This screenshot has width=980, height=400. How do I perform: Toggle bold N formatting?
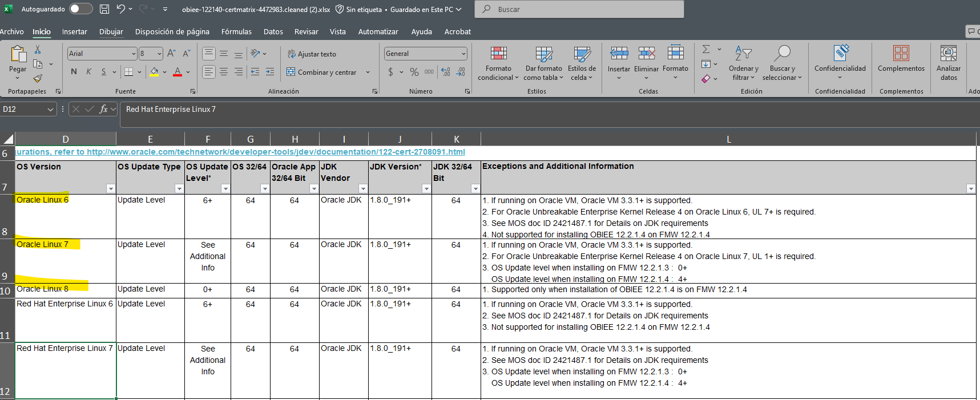click(74, 72)
